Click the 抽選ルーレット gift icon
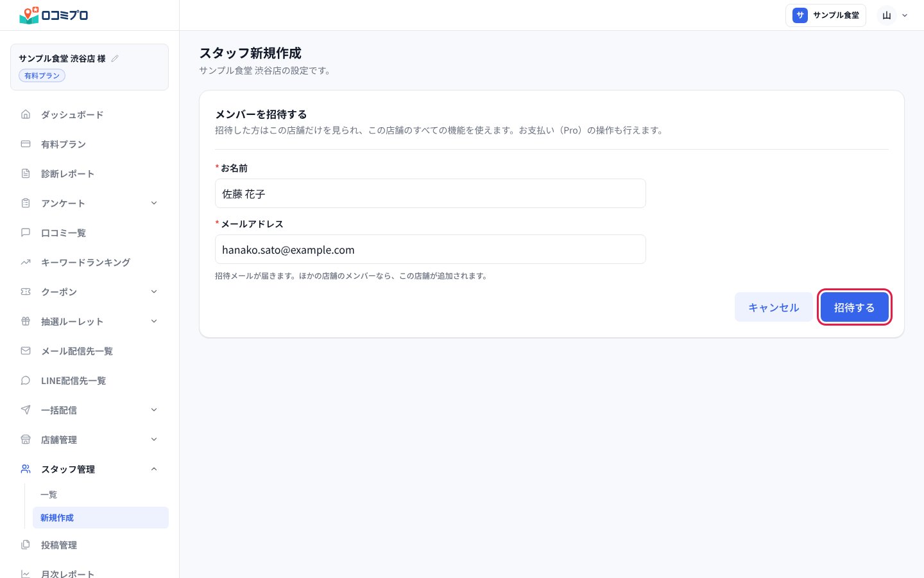This screenshot has height=578, width=924. click(26, 321)
